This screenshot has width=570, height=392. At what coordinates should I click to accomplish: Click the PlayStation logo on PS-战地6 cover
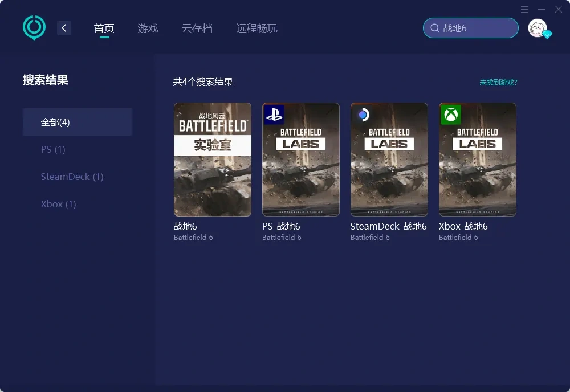coord(274,115)
